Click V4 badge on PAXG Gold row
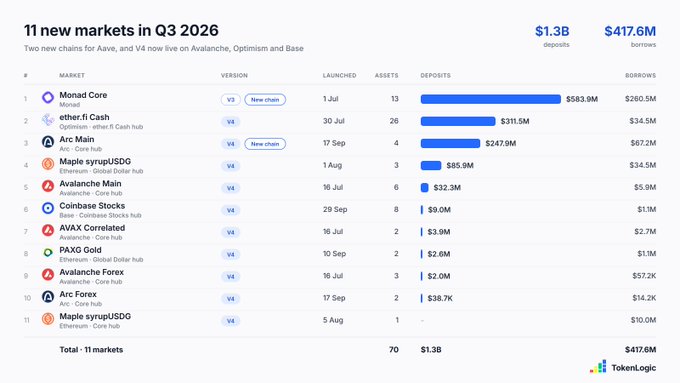 231,255
